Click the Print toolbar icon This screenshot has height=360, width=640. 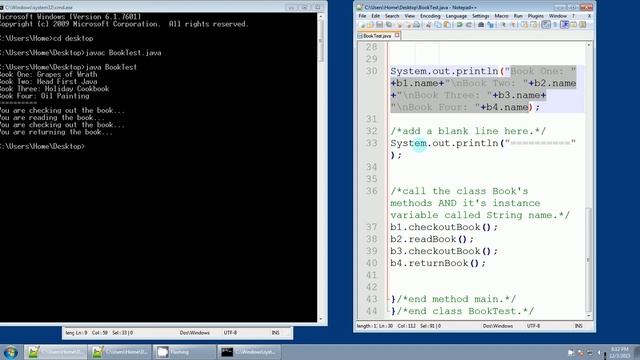[x=417, y=25]
